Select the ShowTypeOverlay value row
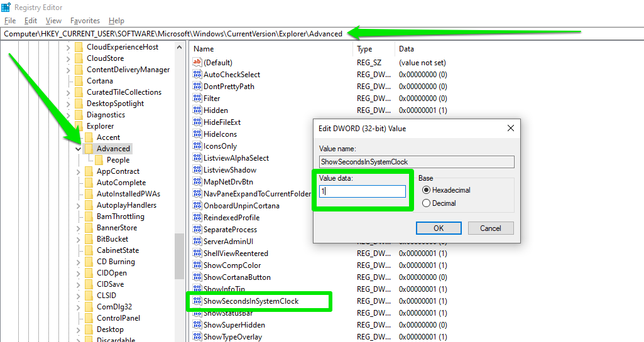644x342 pixels. 232,337
